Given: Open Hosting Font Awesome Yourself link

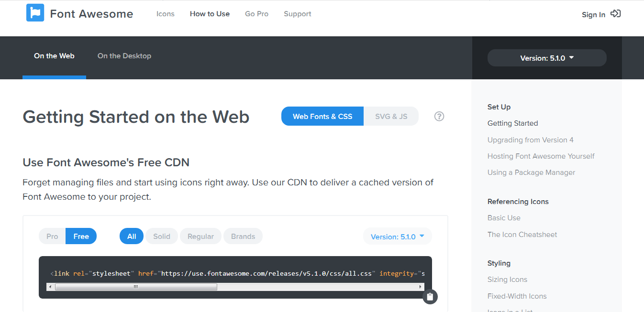Looking at the screenshot, I should coord(541,156).
